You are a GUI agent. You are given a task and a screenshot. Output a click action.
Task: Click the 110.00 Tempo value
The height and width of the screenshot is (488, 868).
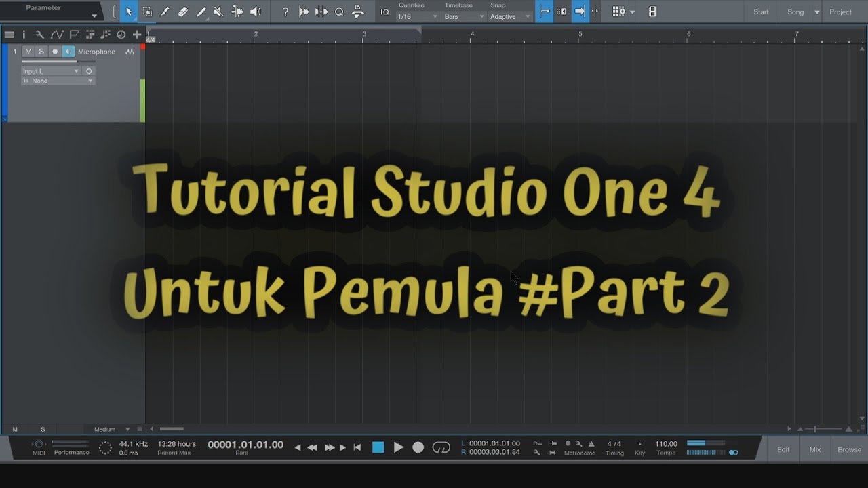[x=666, y=444]
